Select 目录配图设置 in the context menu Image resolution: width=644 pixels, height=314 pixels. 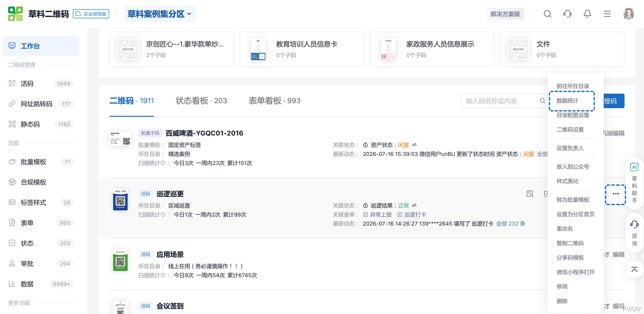(x=573, y=115)
